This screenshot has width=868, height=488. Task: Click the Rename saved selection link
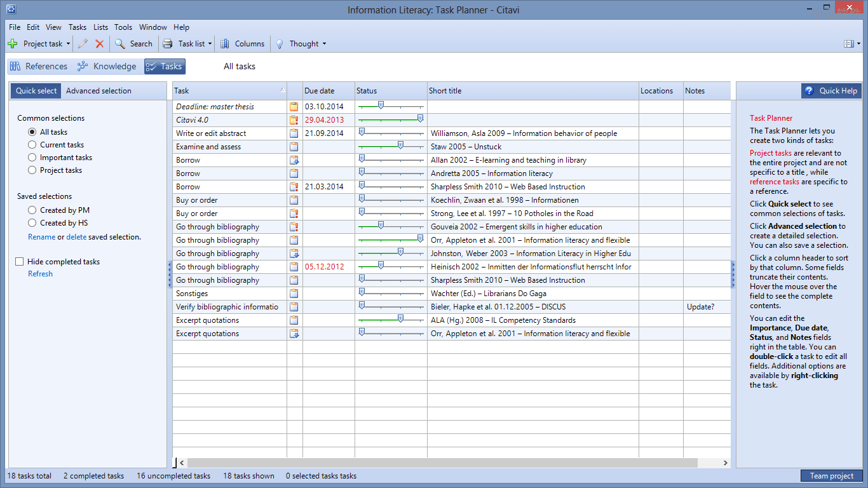tap(41, 237)
